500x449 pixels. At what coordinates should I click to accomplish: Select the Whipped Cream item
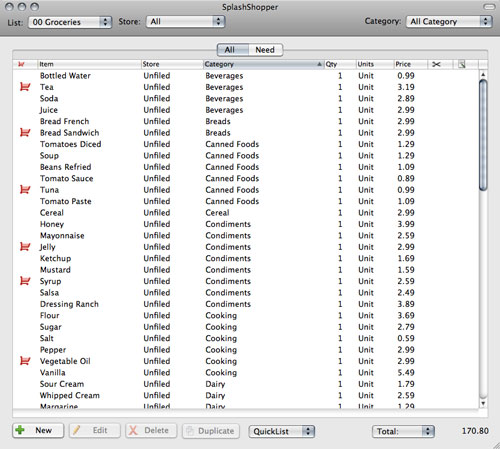pos(69,395)
